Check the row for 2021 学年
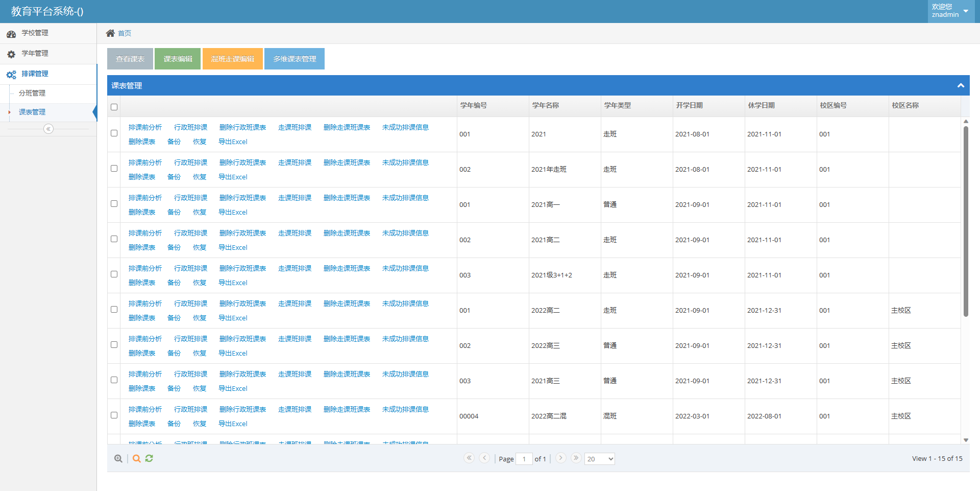 pyautogui.click(x=114, y=133)
